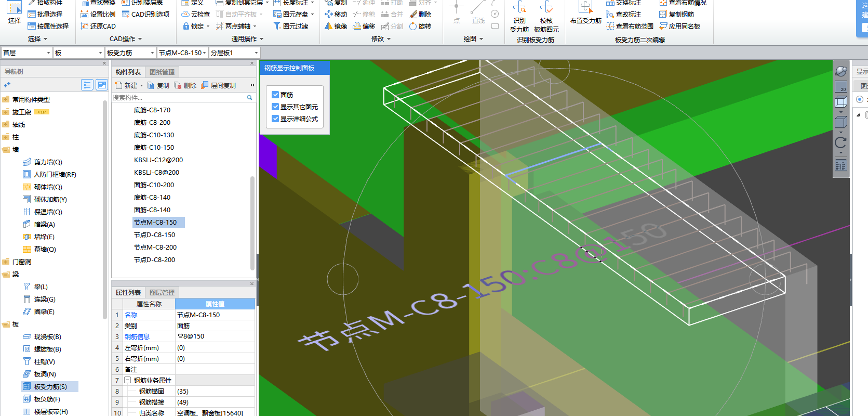The height and width of the screenshot is (416, 868).
Task: Click 查看布筋范围 view rebar range
Action: [630, 26]
